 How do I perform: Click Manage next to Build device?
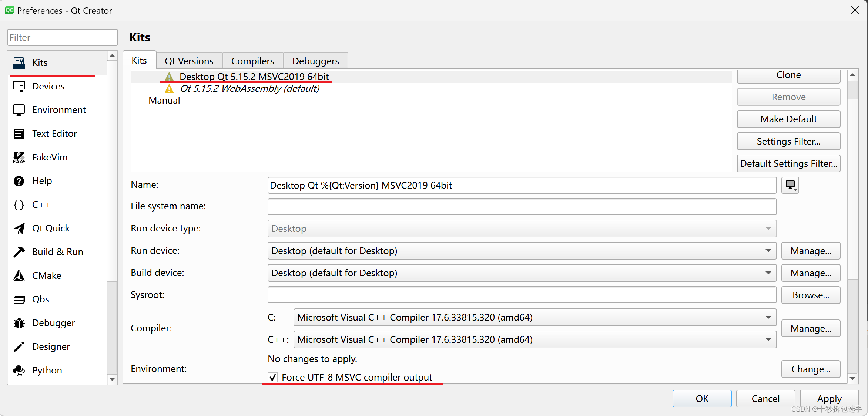pyautogui.click(x=811, y=273)
